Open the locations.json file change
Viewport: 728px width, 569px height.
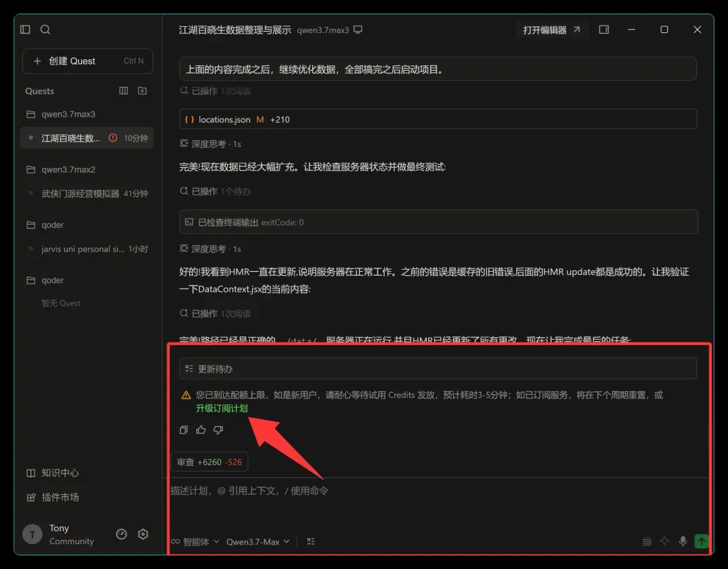point(438,119)
